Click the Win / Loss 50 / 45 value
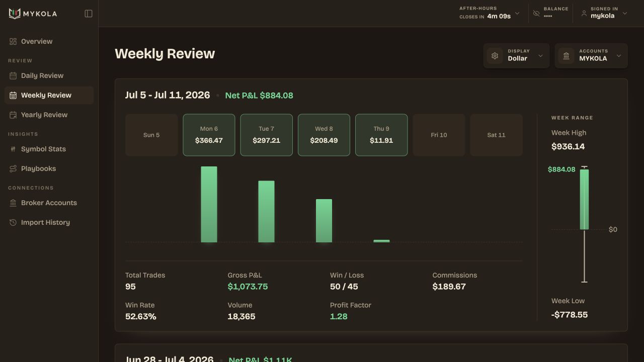The image size is (644, 362). [344, 287]
